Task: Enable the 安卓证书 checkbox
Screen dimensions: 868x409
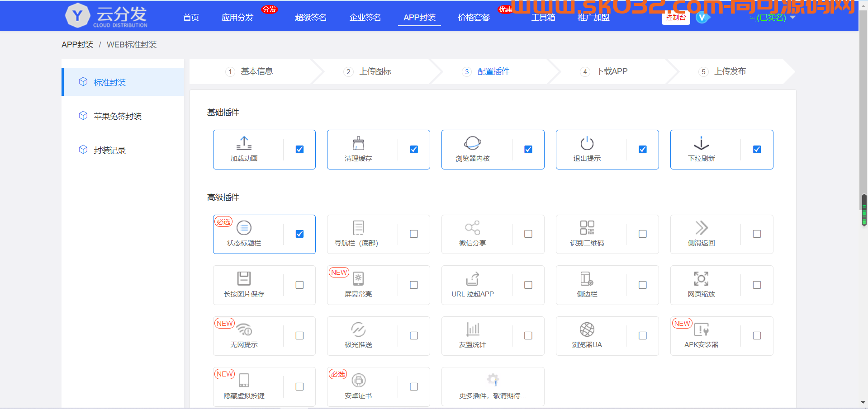Action: pyautogui.click(x=414, y=386)
